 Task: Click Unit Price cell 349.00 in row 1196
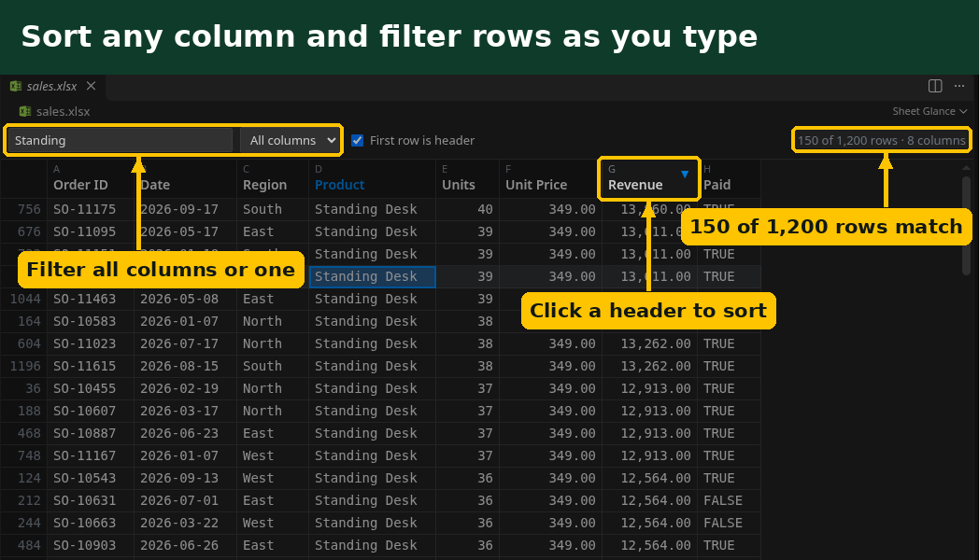click(550, 367)
